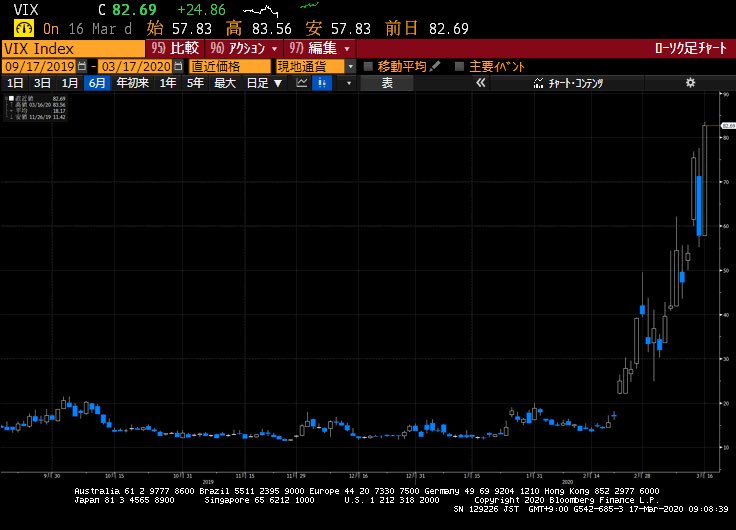This screenshot has width=736, height=530.
Task: Click the tall blue candle near 3/16
Action: [x=699, y=206]
